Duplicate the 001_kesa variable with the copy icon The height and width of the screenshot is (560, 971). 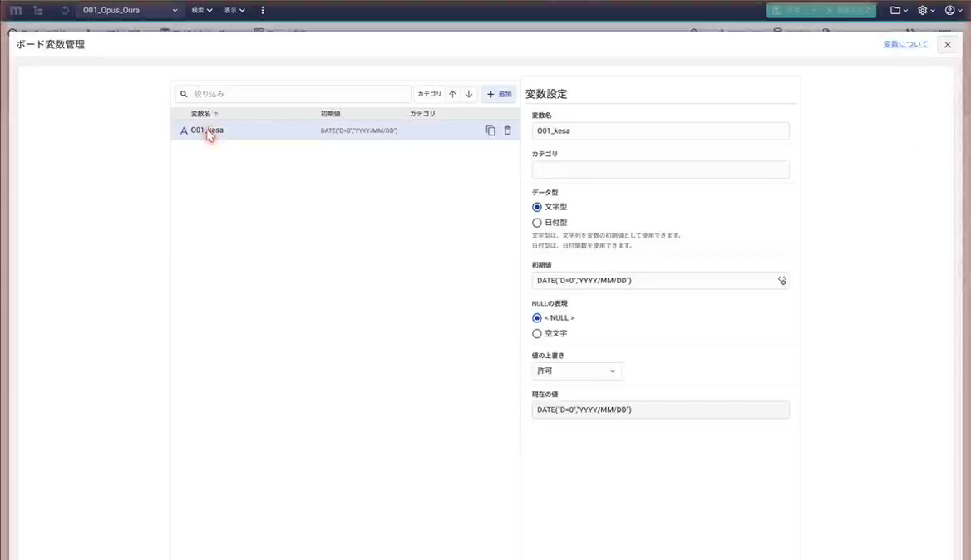pyautogui.click(x=490, y=130)
